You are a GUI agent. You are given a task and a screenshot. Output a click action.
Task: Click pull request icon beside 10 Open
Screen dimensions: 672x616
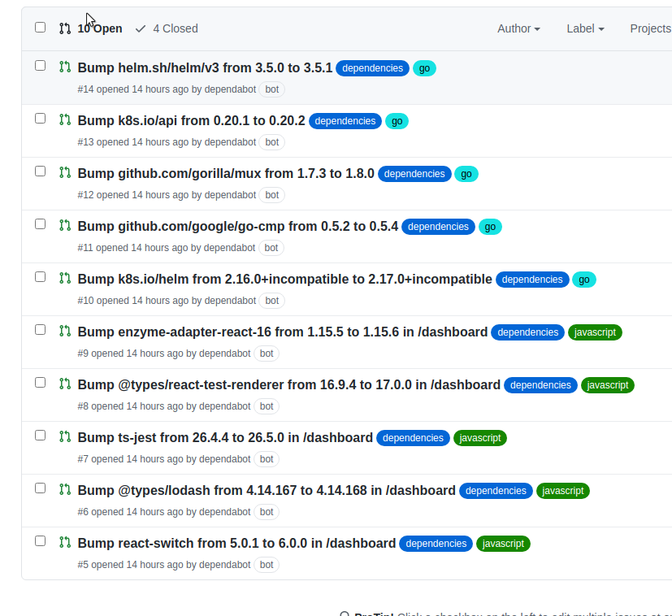[65, 28]
